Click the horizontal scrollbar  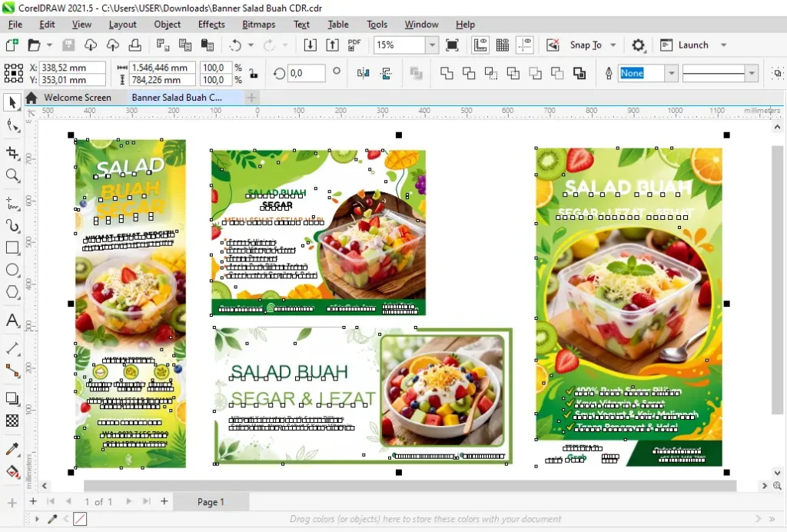410,486
